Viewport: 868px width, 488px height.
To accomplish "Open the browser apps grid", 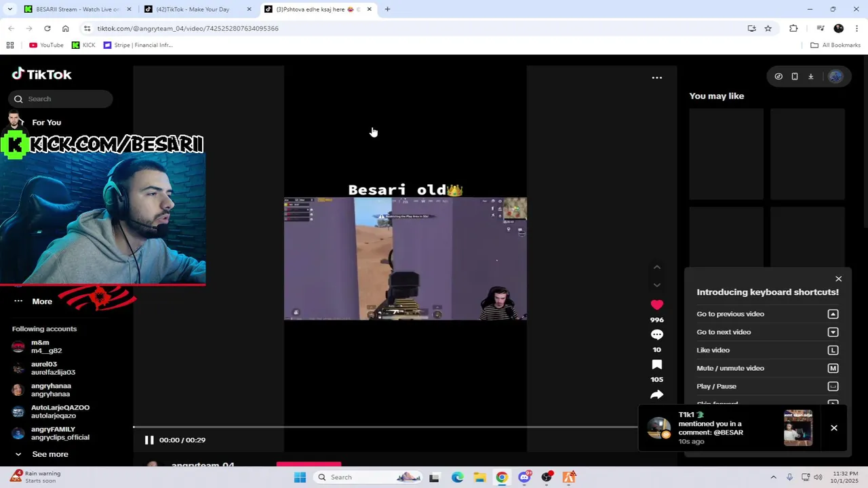I will click(x=10, y=45).
